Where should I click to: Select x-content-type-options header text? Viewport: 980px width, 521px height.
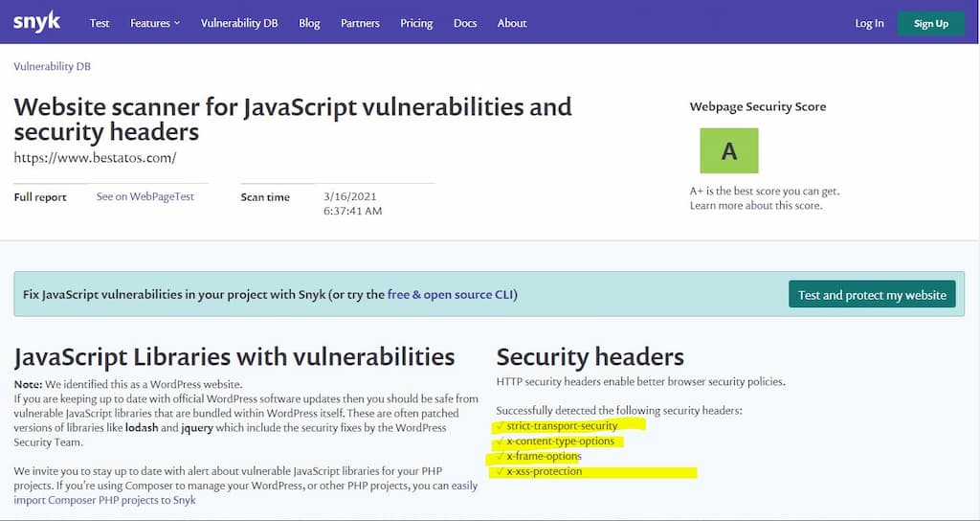(561, 441)
